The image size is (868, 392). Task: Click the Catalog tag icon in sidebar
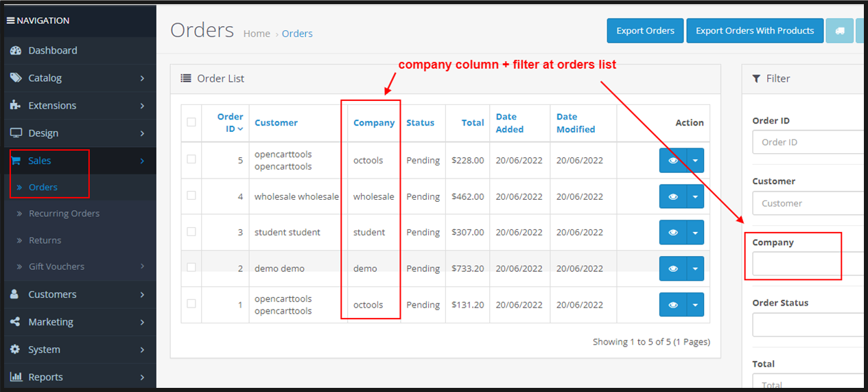16,78
